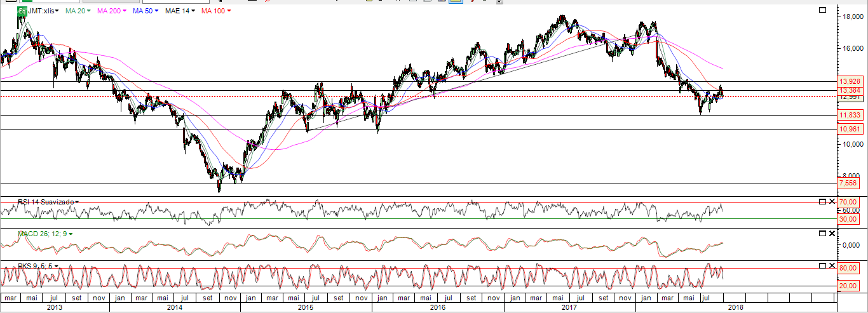Click the nov month cell above 2013

tap(98, 297)
